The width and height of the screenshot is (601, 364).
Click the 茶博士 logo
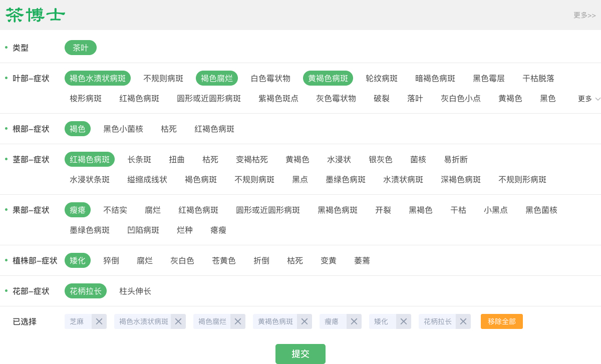coord(36,15)
